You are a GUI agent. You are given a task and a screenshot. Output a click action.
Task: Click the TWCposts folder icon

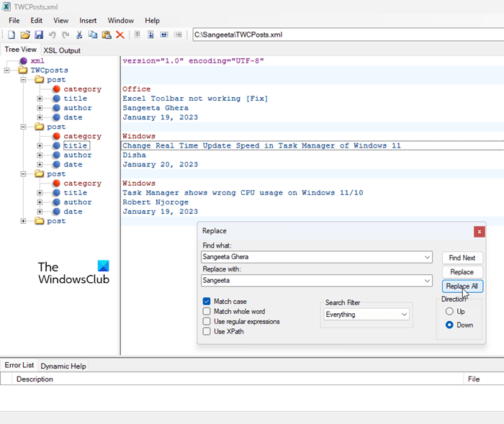(23, 70)
